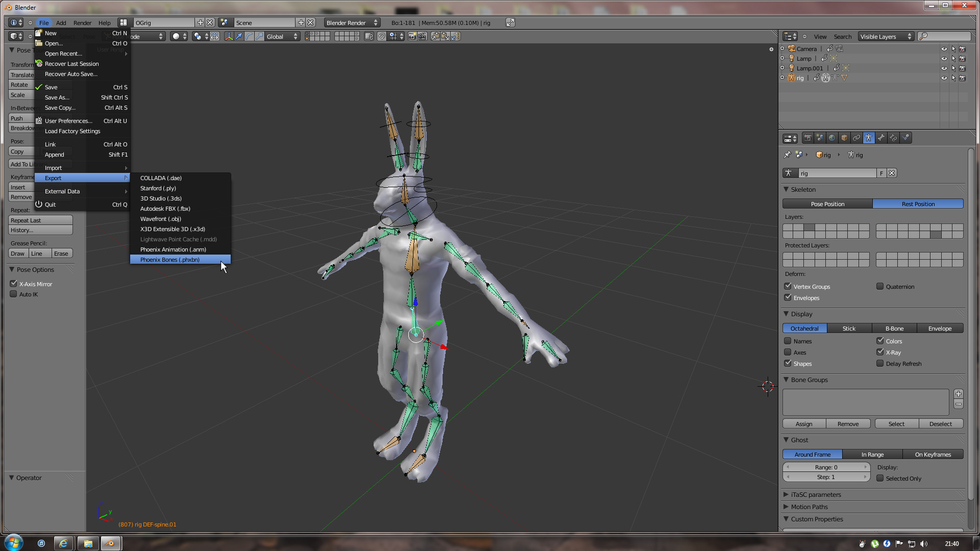Viewport: 980px width, 551px height.
Task: Hide the Camera object via its eye icon
Action: pyautogui.click(x=944, y=49)
